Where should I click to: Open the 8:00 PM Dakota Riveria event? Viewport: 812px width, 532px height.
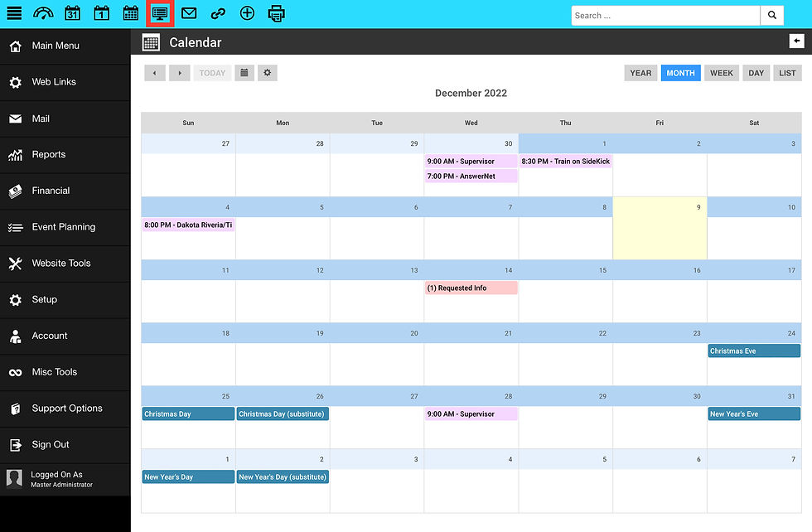(x=188, y=225)
